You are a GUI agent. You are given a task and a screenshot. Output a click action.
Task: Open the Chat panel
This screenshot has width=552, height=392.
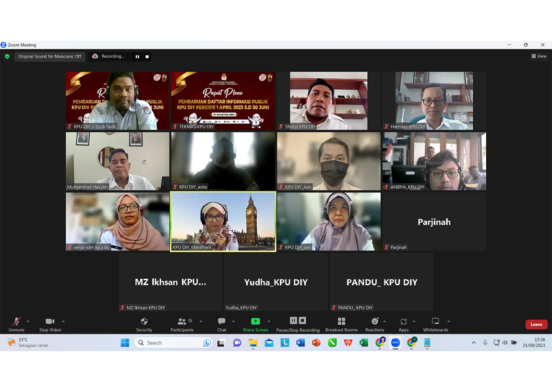tap(221, 321)
